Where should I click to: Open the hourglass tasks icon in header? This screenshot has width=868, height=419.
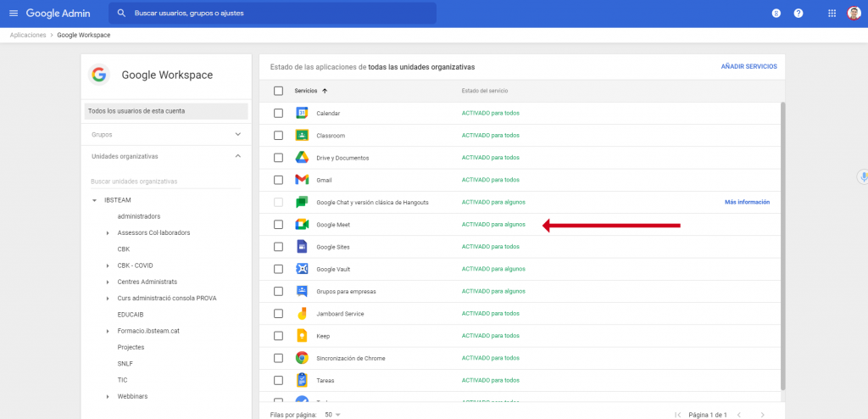click(776, 14)
